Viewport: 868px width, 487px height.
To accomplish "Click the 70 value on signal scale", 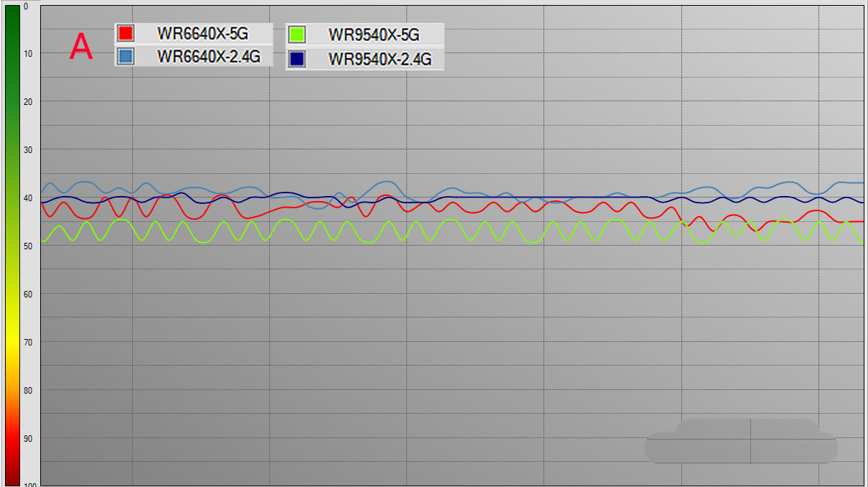I will 28,342.
